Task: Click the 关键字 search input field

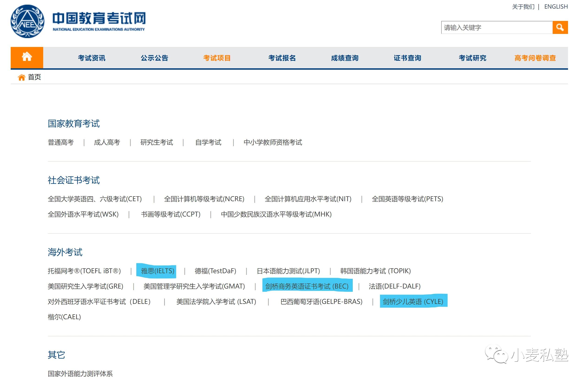Action: pos(497,27)
